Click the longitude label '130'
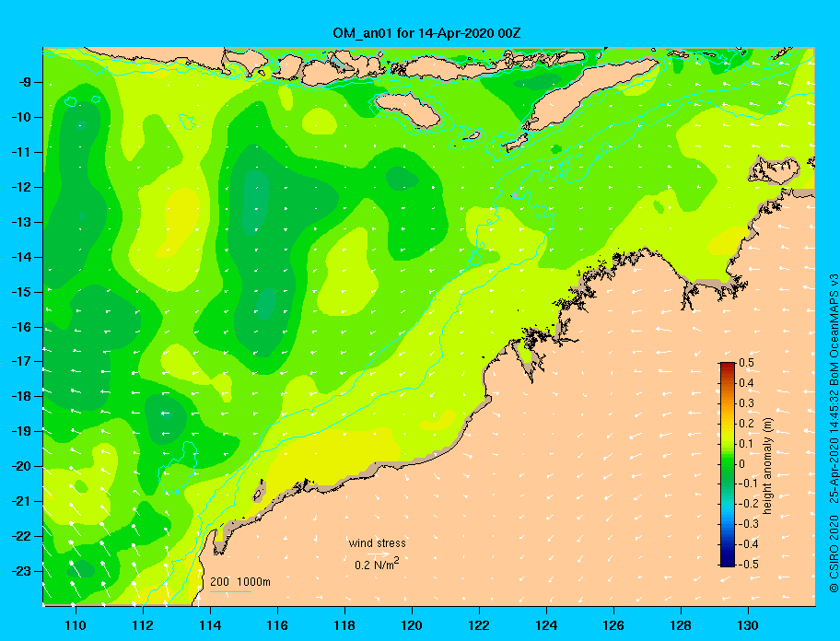This screenshot has width=840, height=641. 748,625
